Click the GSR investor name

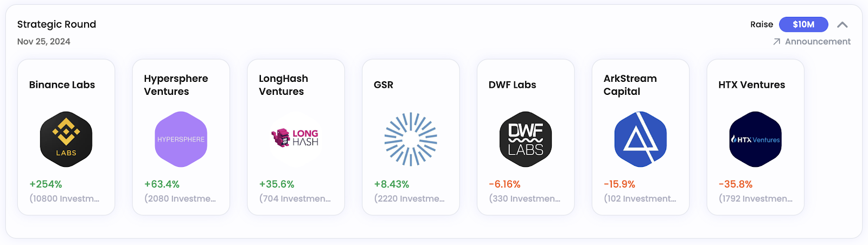(x=384, y=85)
